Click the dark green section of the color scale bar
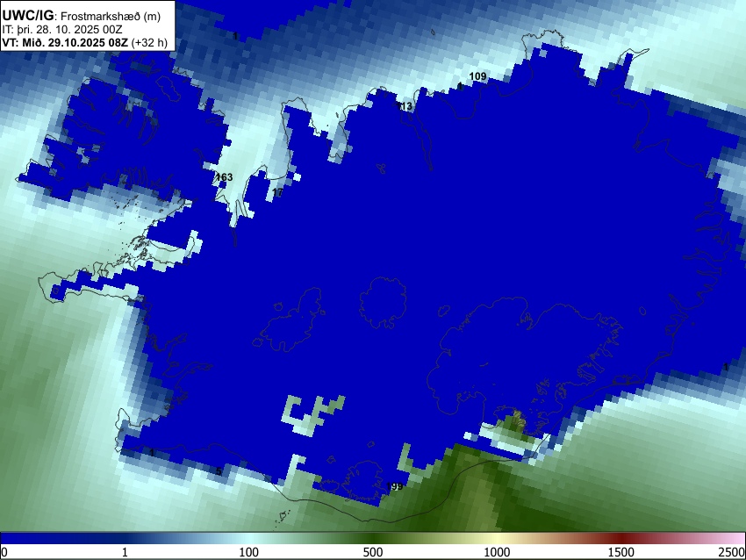The width and height of the screenshot is (746, 560). click(372, 538)
